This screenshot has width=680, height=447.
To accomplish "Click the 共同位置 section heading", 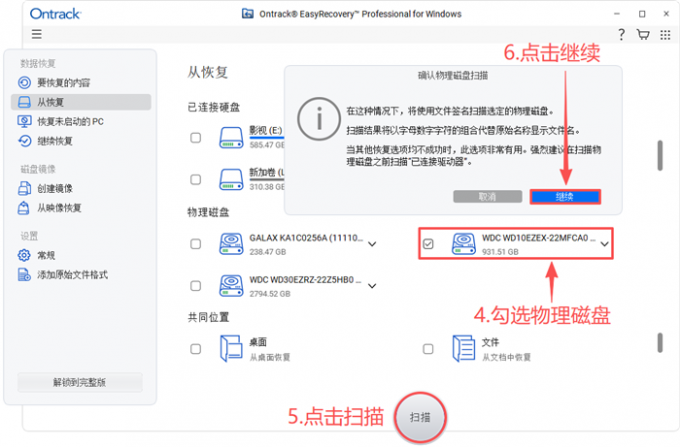I will (208, 317).
